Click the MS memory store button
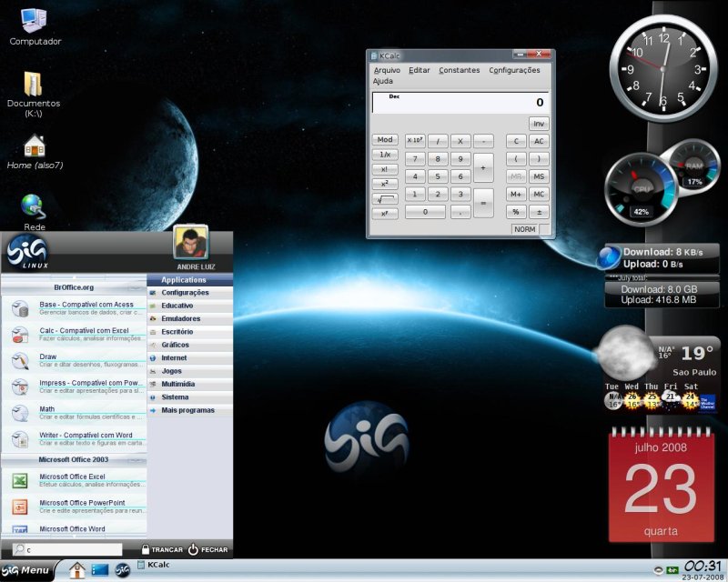728x582 pixels. pyautogui.click(x=539, y=176)
